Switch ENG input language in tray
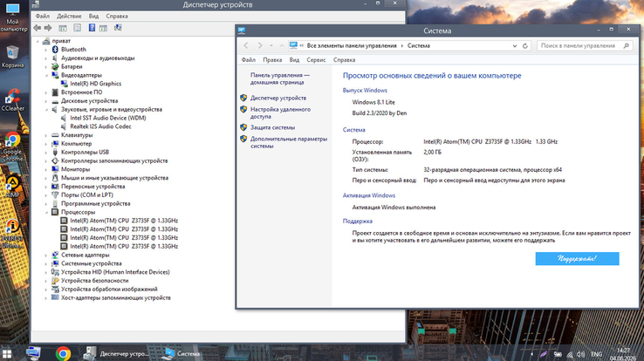Image resolution: width=644 pixels, height=361 pixels. point(596,354)
